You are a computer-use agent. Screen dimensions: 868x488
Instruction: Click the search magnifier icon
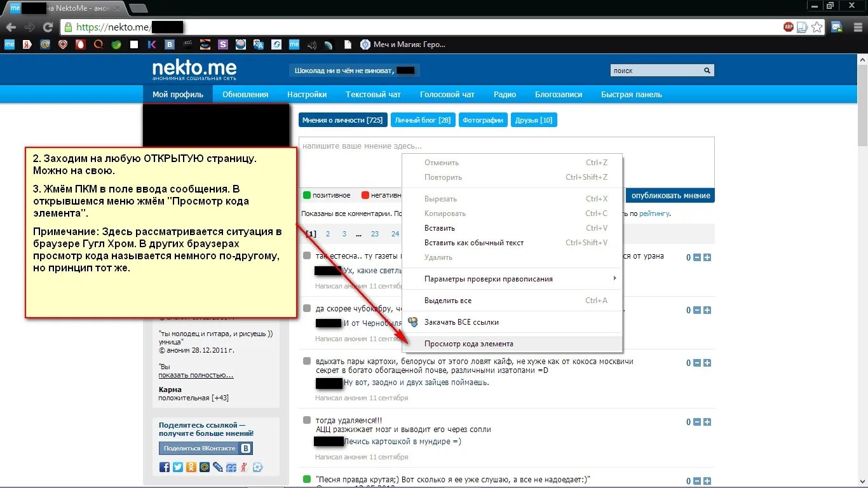[708, 71]
